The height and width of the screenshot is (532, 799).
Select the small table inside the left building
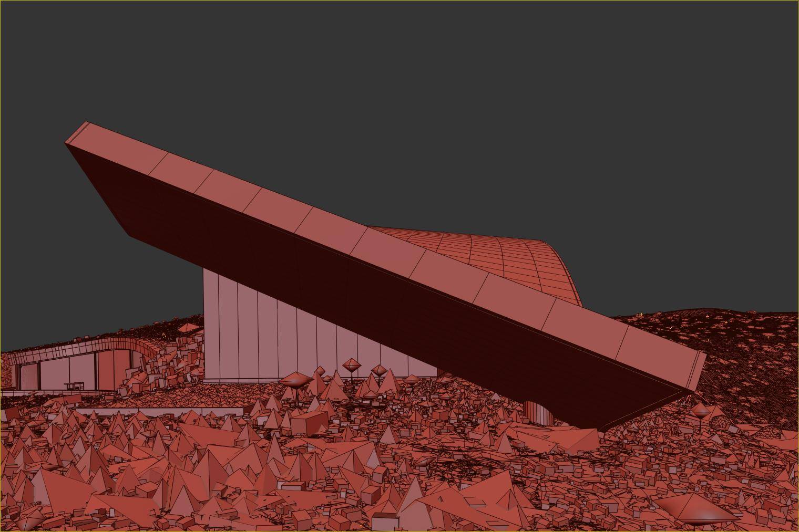coord(74,386)
